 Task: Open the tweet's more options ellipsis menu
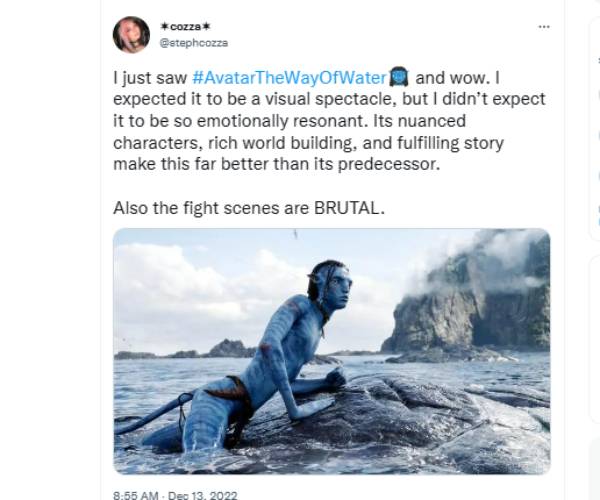pyautogui.click(x=544, y=26)
